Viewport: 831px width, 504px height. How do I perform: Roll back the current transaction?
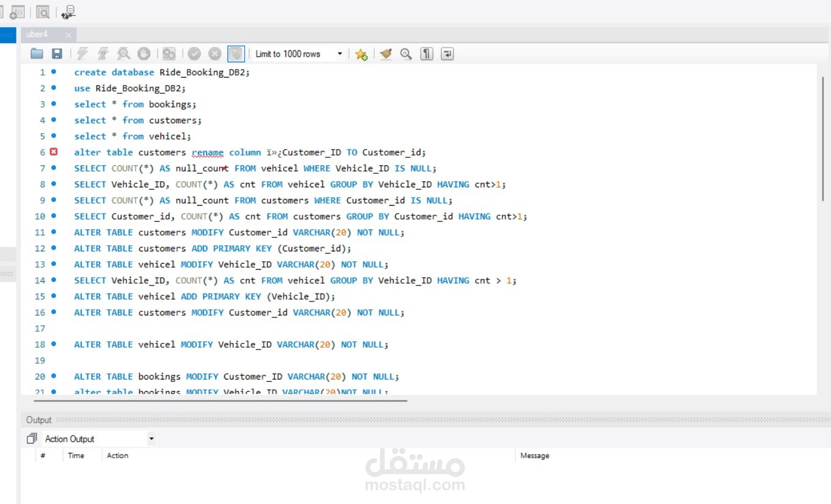215,54
